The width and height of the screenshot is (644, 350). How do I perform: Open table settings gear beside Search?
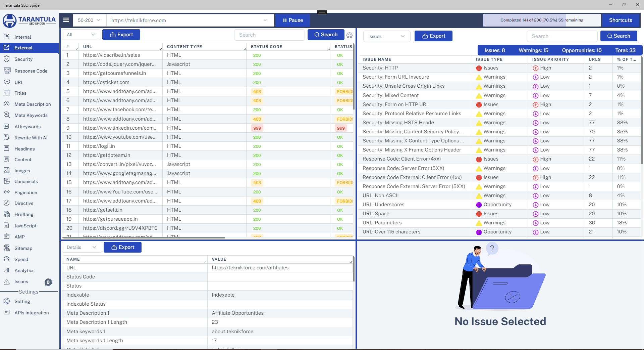(350, 35)
